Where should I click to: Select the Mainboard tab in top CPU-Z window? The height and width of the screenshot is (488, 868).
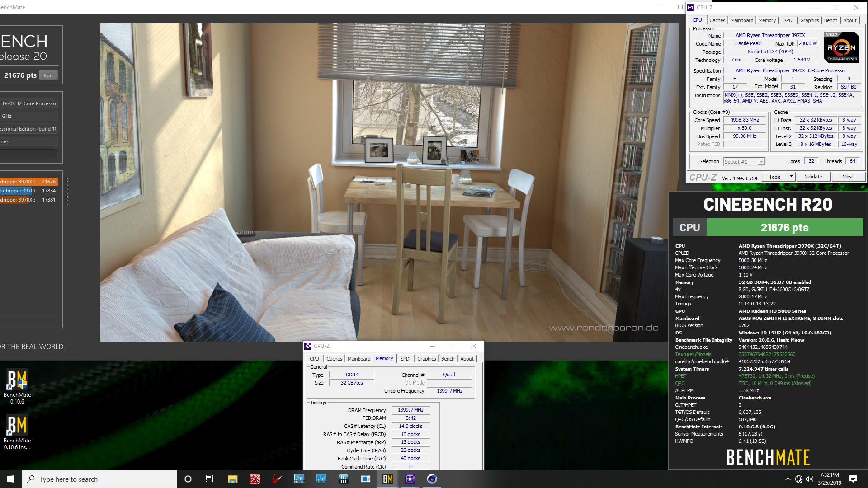click(x=742, y=20)
